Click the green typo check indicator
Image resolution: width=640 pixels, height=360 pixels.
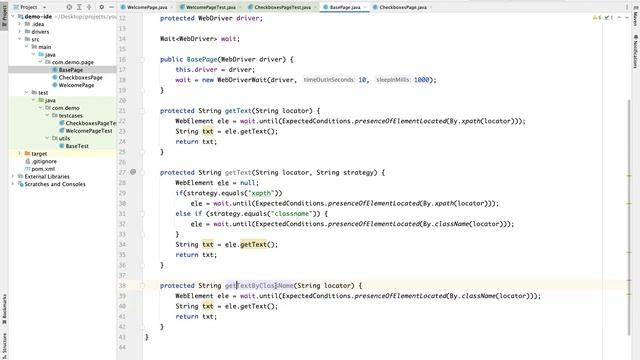point(609,18)
